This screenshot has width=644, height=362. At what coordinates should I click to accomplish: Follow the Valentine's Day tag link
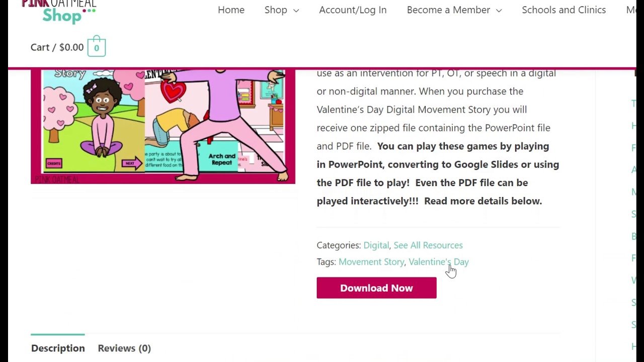[439, 261]
